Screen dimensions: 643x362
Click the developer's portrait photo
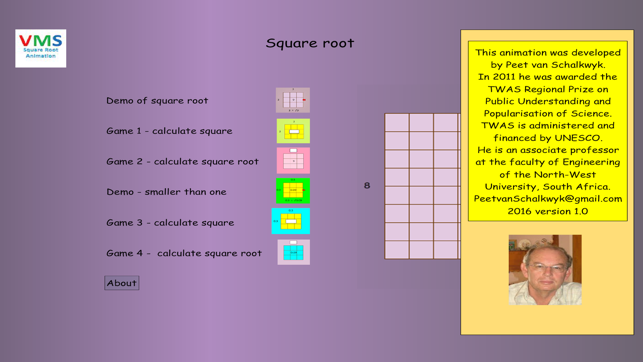pos(545,270)
